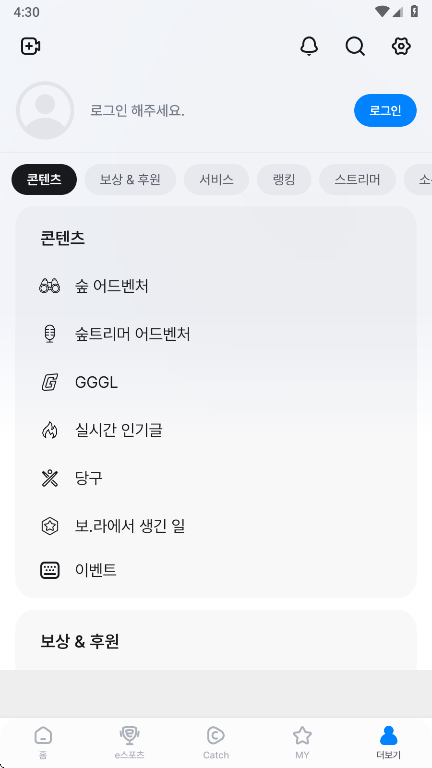This screenshot has height=768, width=432.
Task: Open 이벤트 keyboard icon item
Action: click(216, 570)
